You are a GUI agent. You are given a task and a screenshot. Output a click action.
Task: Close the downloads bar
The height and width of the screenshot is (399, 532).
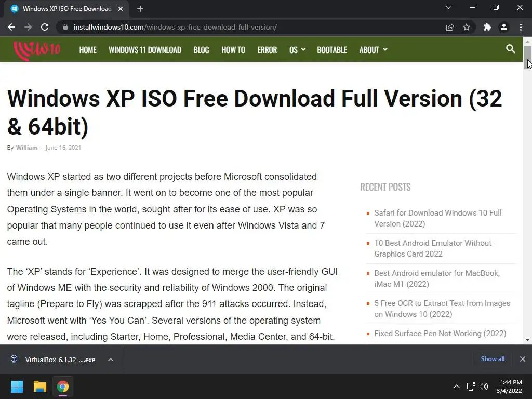coord(523,359)
